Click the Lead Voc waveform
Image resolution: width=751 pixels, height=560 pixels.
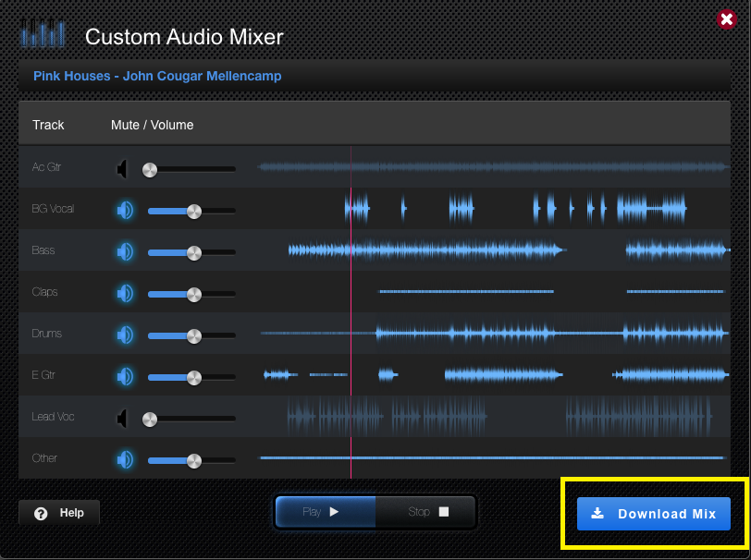[499, 416]
